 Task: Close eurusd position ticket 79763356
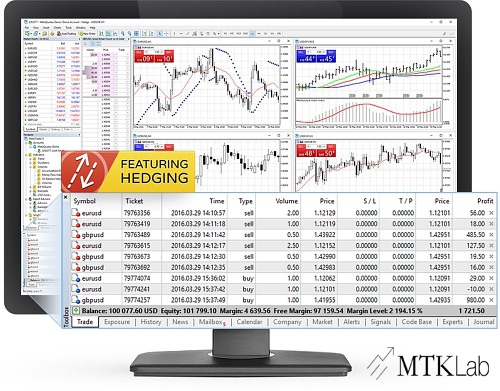coord(491,213)
